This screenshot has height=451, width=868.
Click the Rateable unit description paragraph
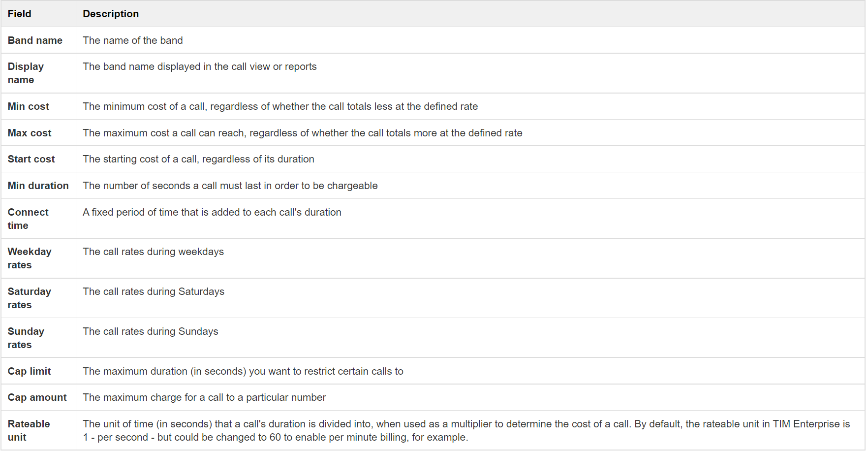point(466,430)
